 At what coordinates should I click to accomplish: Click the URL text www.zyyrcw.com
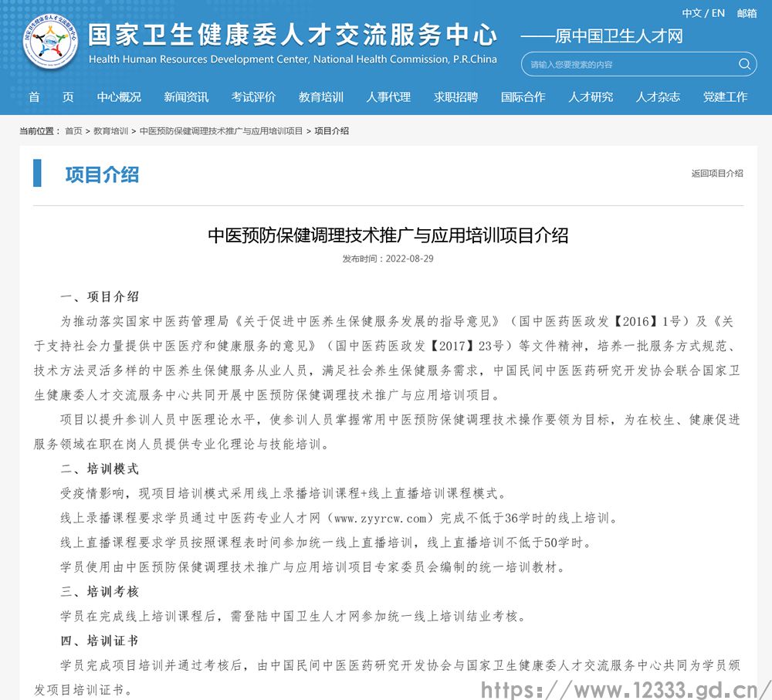click(x=380, y=518)
